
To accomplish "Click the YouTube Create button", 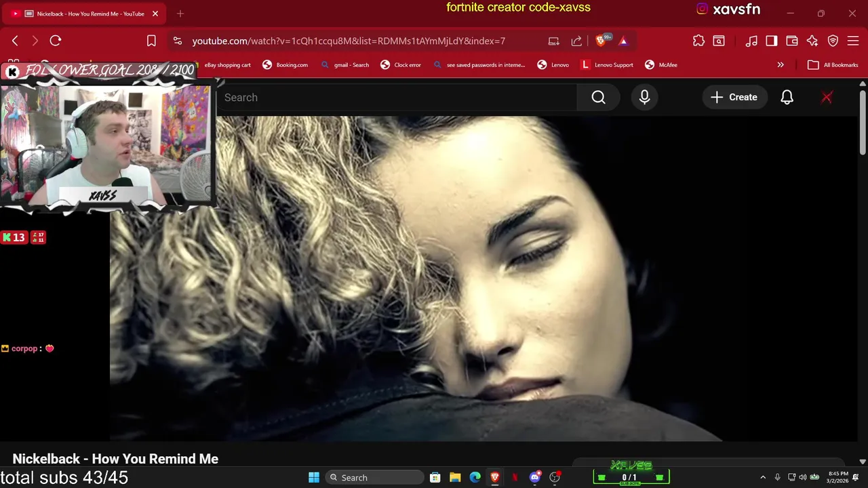I will tap(734, 98).
